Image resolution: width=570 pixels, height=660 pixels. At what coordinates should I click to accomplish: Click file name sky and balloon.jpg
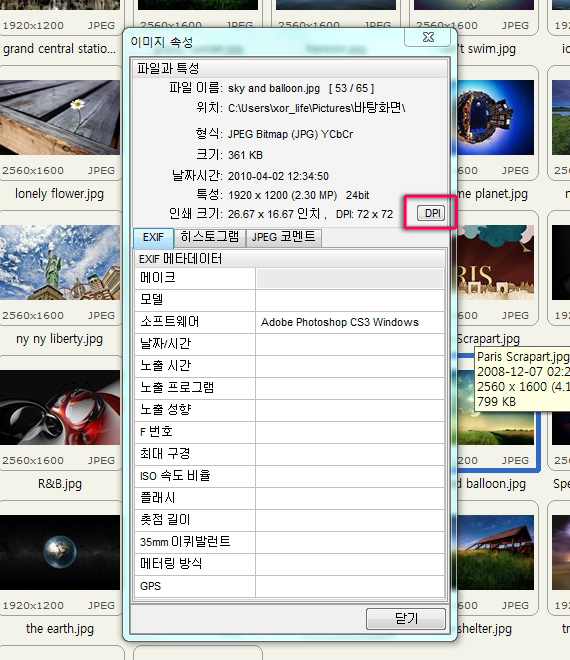click(x=274, y=88)
